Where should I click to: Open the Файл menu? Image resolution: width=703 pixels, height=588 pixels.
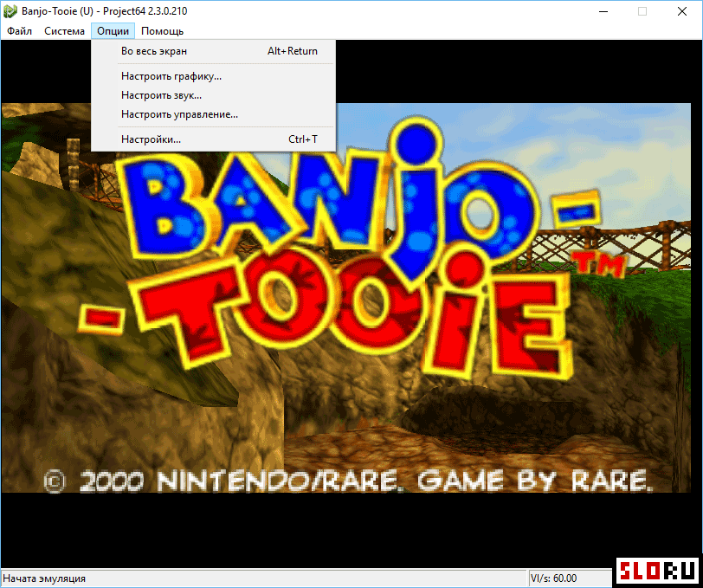pos(19,31)
